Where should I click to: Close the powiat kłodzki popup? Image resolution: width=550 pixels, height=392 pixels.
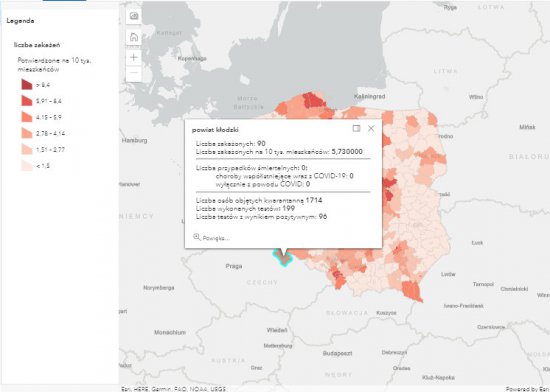[371, 128]
